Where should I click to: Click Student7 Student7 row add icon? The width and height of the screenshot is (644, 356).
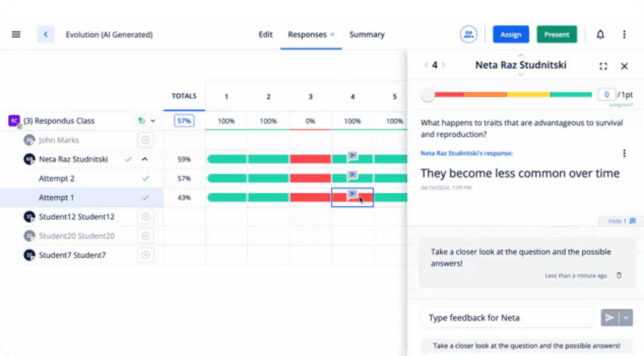point(146,255)
